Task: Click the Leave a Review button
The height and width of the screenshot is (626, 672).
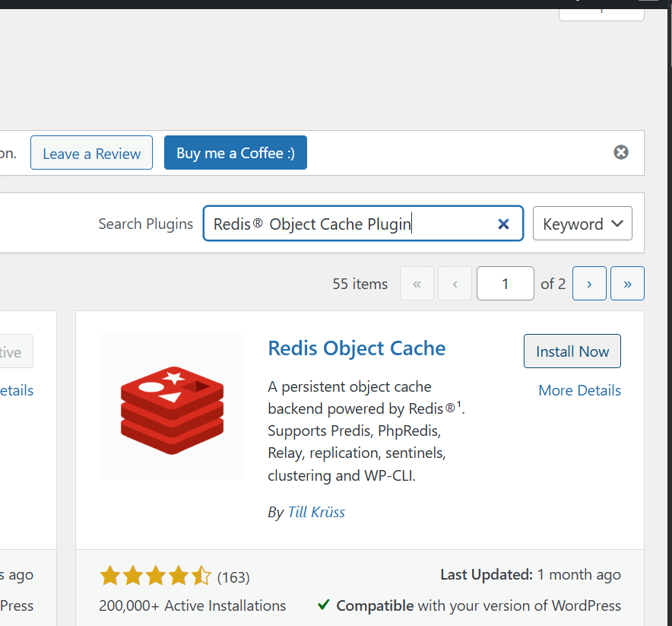Action: [x=92, y=153]
